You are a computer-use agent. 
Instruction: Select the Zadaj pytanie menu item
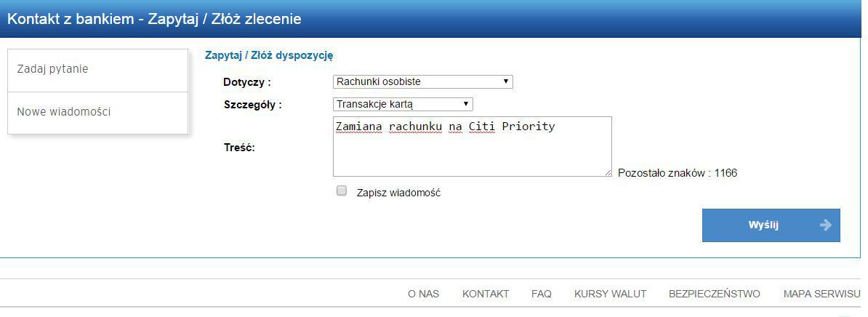[98, 71]
